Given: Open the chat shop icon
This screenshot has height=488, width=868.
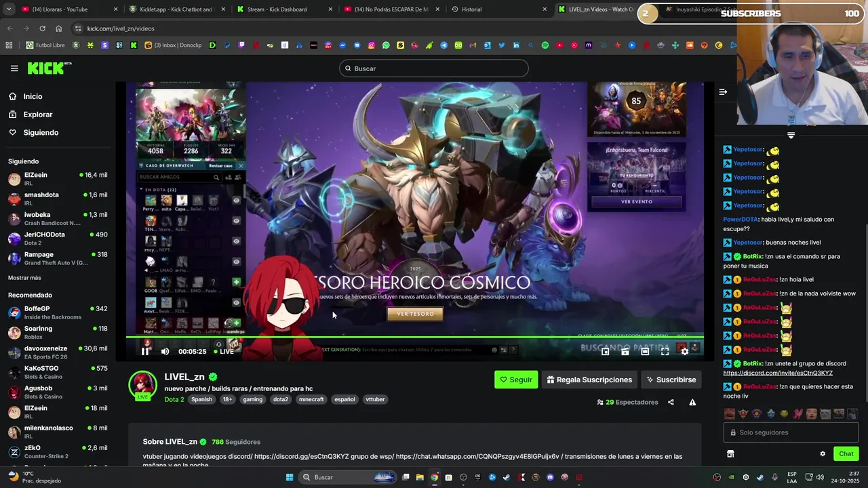Looking at the screenshot, I should pos(730,454).
